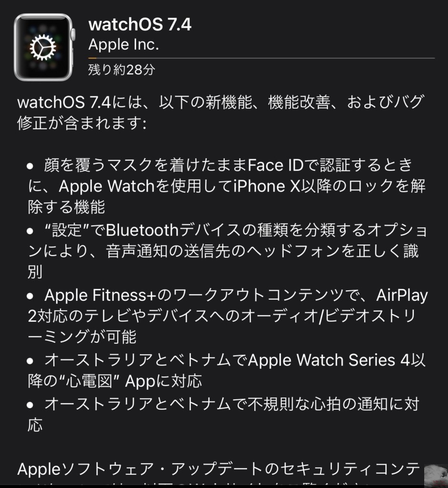Select the Apple Inc. developer label

tap(123, 44)
